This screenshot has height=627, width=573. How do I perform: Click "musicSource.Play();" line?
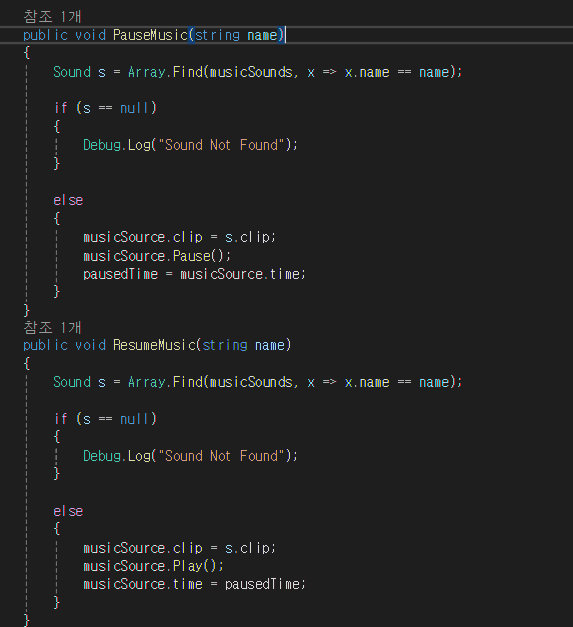coord(153,566)
